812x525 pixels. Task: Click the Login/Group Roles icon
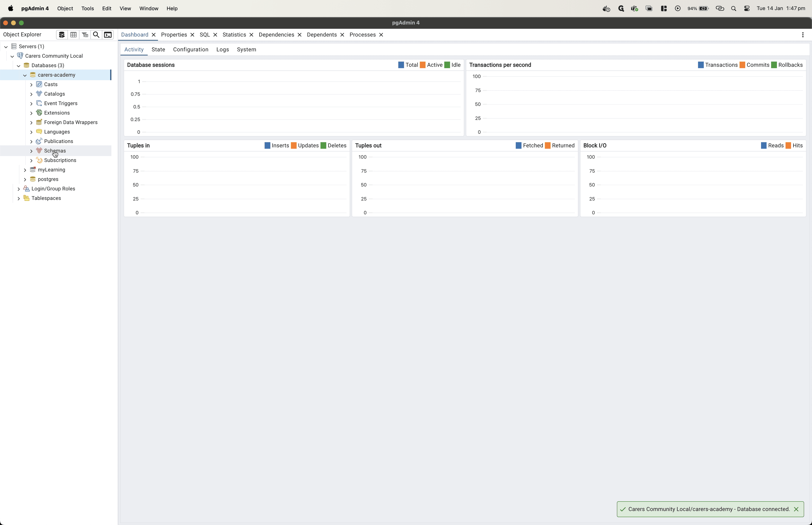click(x=26, y=188)
